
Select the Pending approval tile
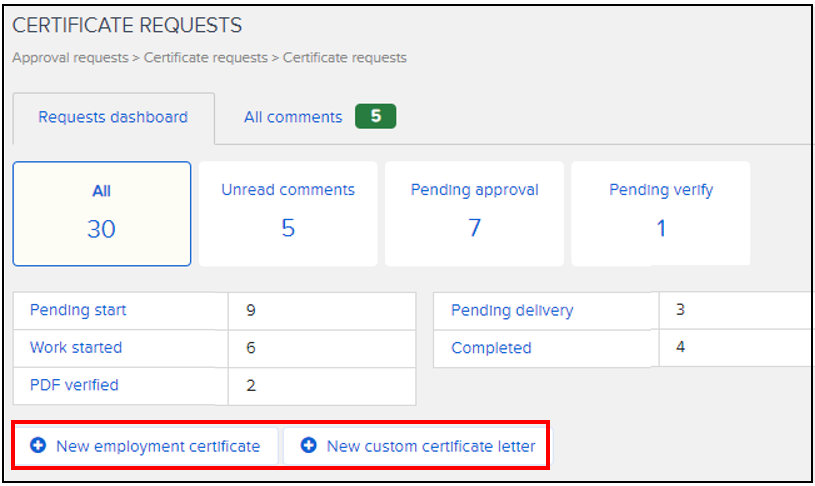(x=474, y=213)
